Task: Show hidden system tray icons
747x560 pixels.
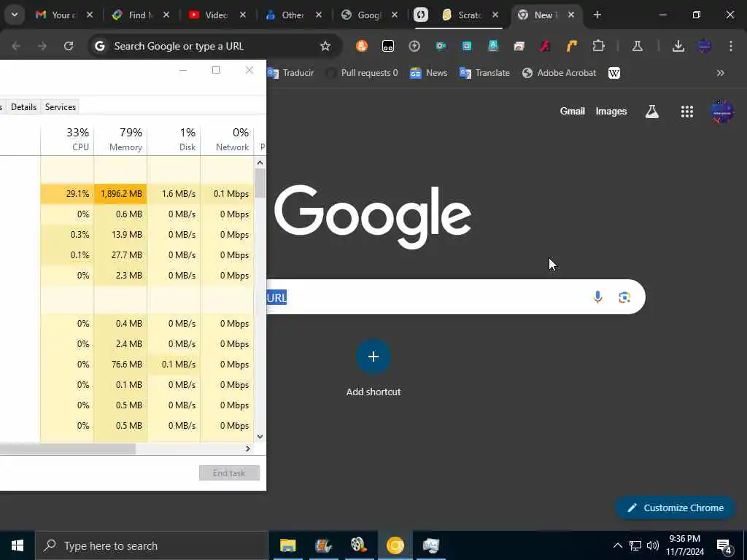Action: [617, 545]
